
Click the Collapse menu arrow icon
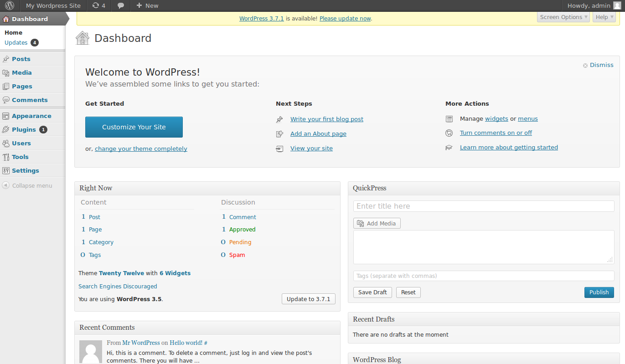point(5,185)
